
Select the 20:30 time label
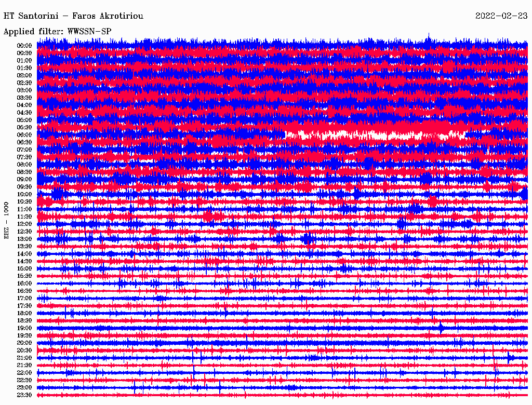pos(24,350)
